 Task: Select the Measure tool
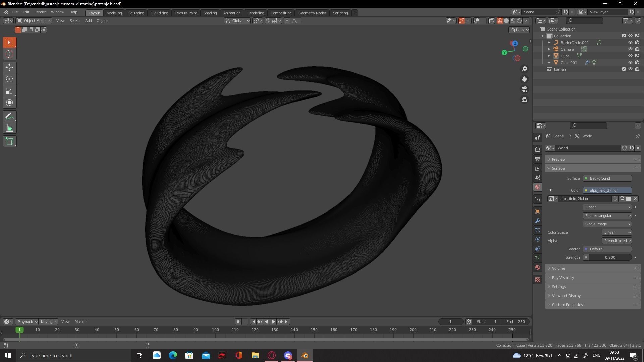9,128
